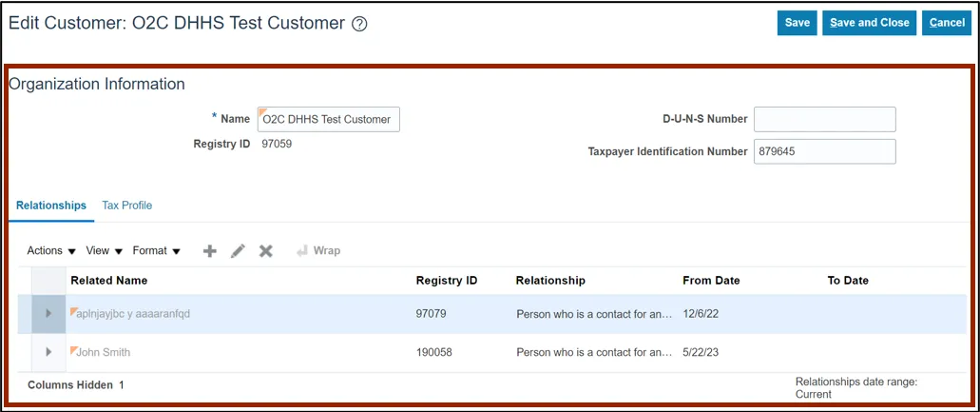Focus the D-U-N-S Number field

point(824,119)
